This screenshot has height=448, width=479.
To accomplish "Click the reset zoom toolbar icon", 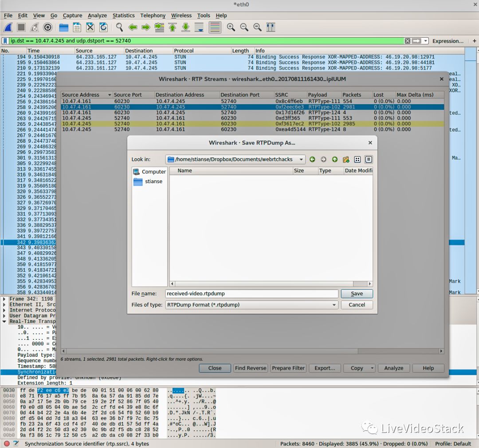I will coord(258,27).
